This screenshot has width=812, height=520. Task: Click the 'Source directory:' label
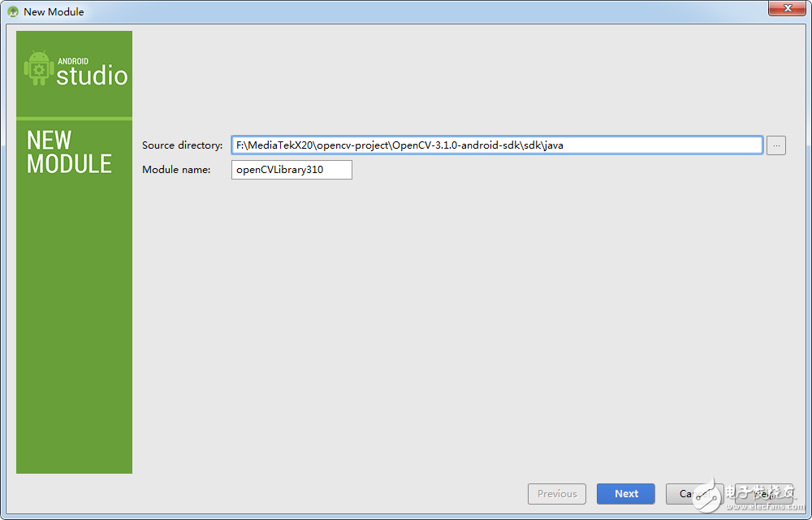tap(182, 145)
